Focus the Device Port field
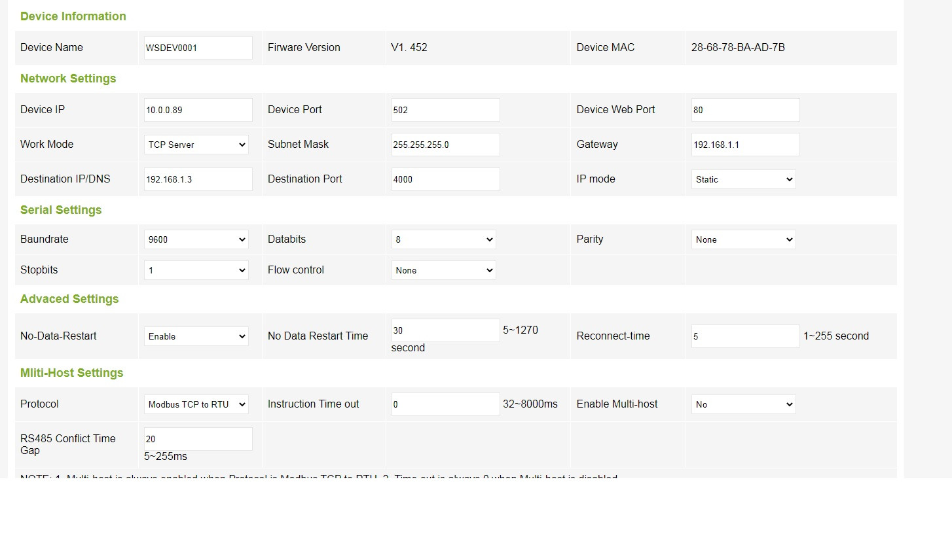 pos(445,110)
